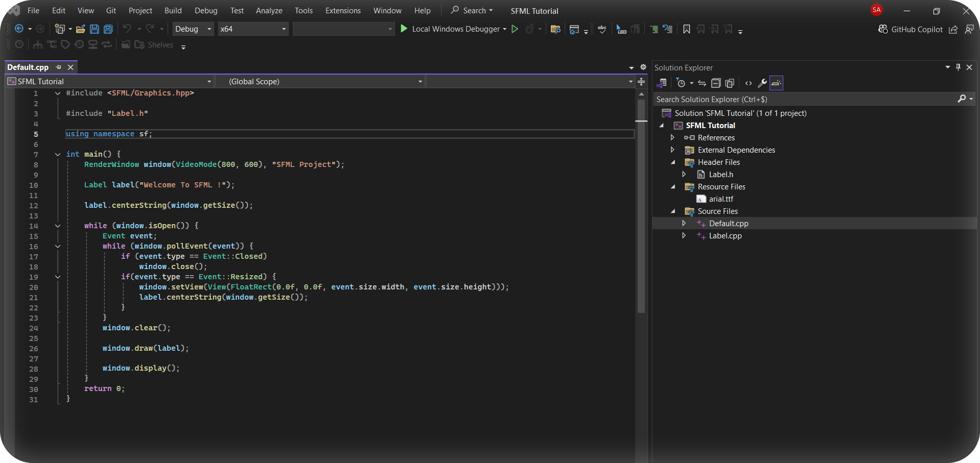The width and height of the screenshot is (980, 463).
Task: Start Local Windows Debugger
Action: point(451,29)
